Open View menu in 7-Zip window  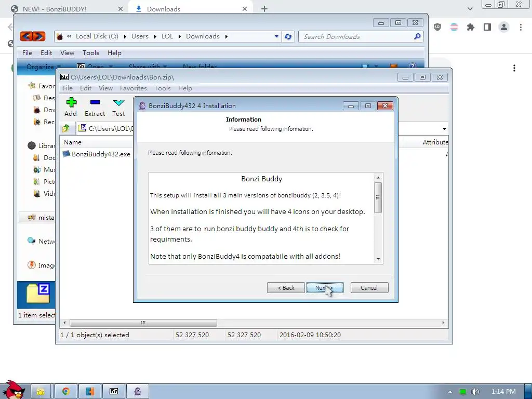105,88
